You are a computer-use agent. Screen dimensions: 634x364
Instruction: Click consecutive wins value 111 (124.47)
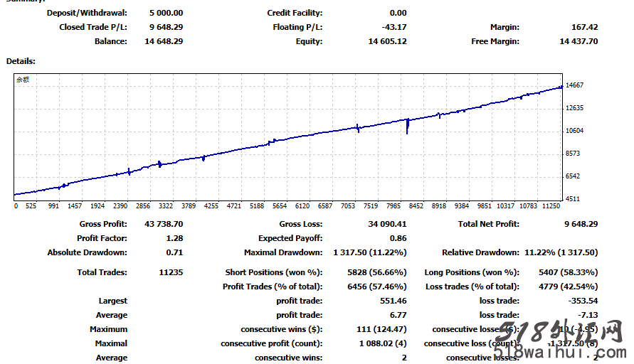381,329
